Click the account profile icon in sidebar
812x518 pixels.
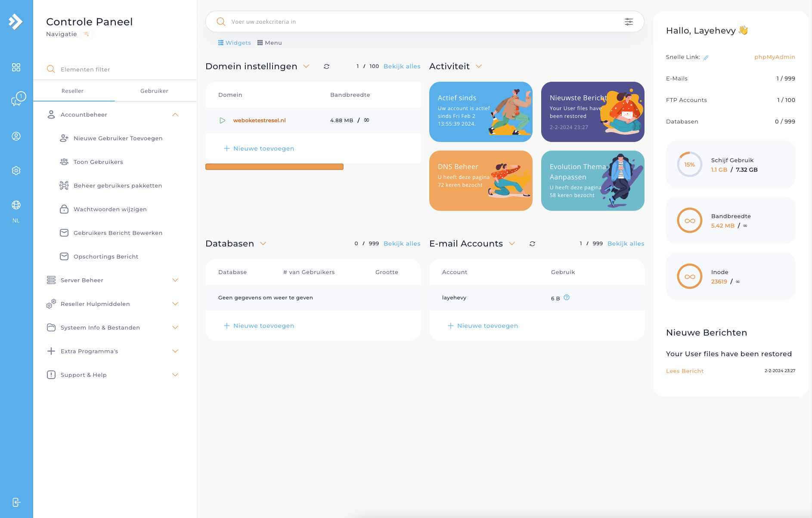(x=16, y=136)
